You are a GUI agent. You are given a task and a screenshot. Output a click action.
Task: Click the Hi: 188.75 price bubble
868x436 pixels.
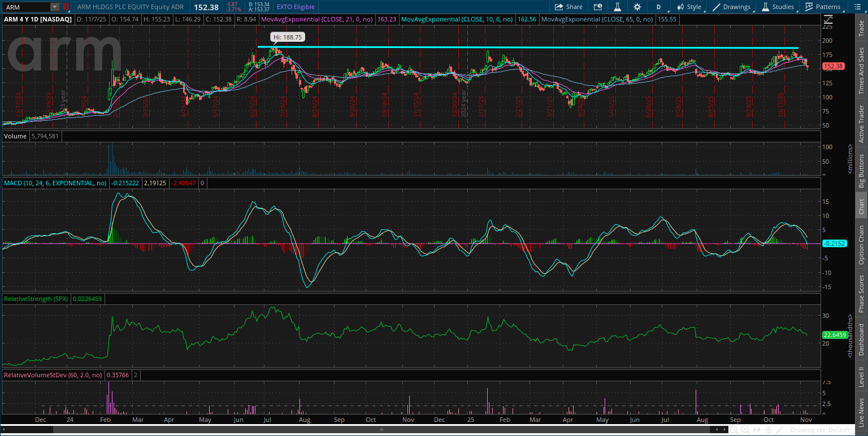(288, 37)
